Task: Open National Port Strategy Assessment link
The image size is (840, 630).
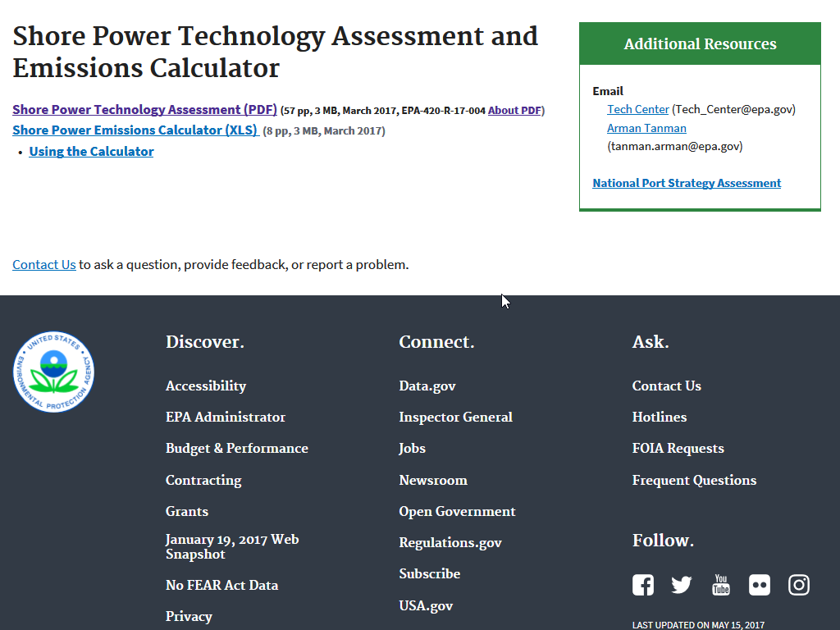Action: [x=687, y=183]
